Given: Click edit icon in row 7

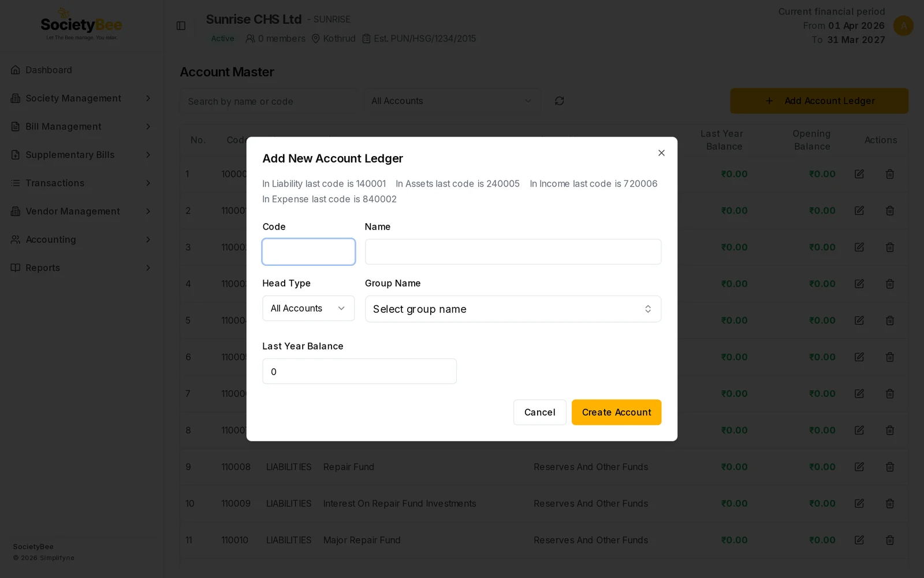Looking at the screenshot, I should coord(859,394).
